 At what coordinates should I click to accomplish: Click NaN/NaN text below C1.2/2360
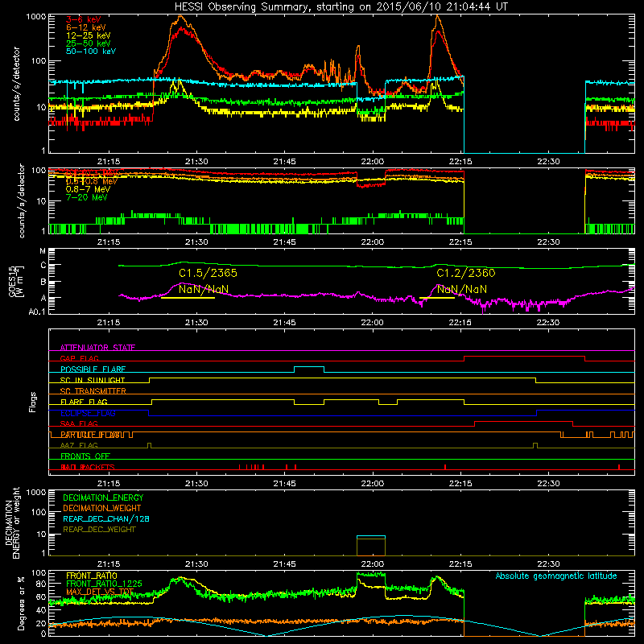tap(461, 290)
